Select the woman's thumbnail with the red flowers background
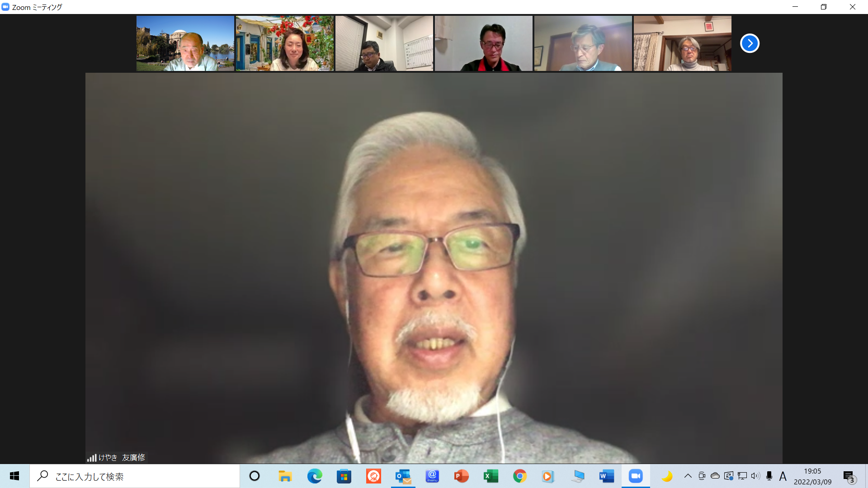 (285, 43)
